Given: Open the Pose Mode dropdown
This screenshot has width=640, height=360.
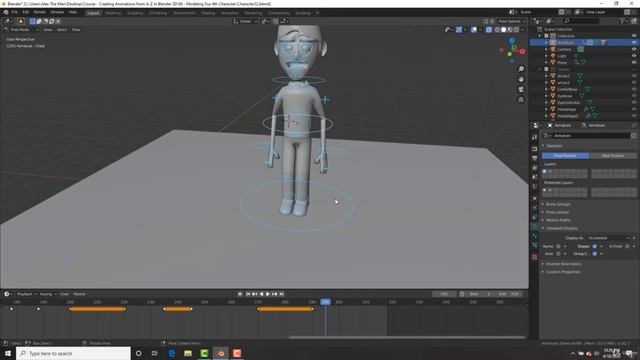Looking at the screenshot, I should [21, 30].
